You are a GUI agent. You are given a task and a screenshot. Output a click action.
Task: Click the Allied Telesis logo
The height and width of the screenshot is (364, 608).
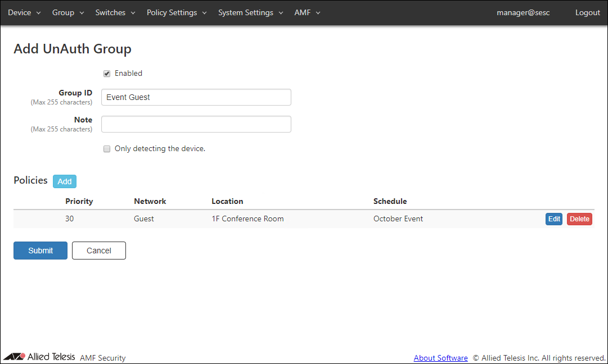39,357
